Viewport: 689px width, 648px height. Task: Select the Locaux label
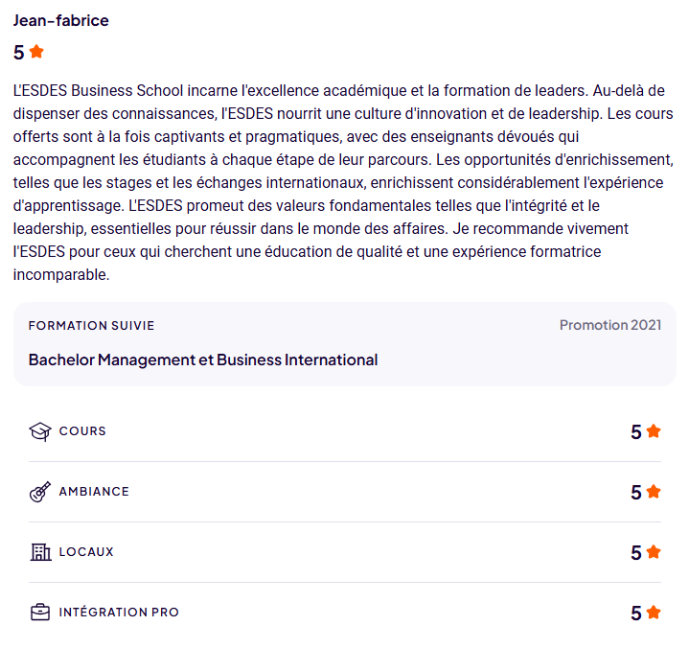pos(86,551)
